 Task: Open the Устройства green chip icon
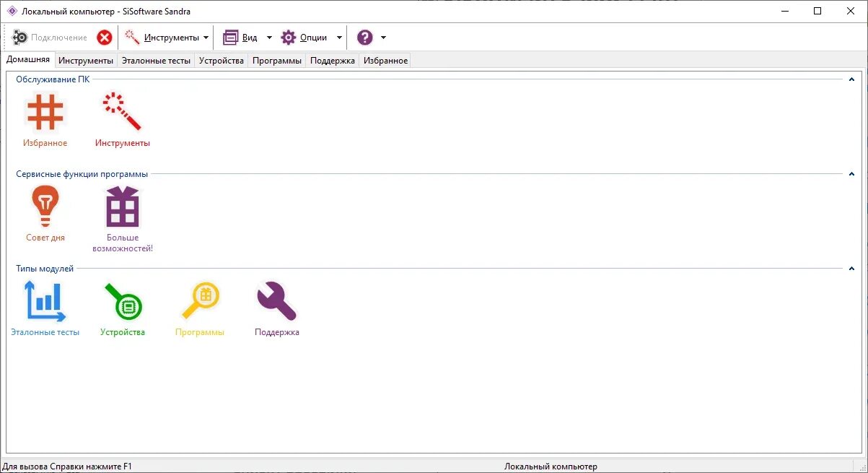click(123, 301)
